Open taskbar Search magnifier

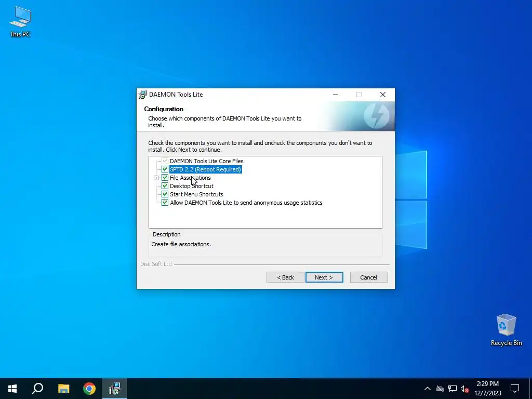pyautogui.click(x=37, y=389)
